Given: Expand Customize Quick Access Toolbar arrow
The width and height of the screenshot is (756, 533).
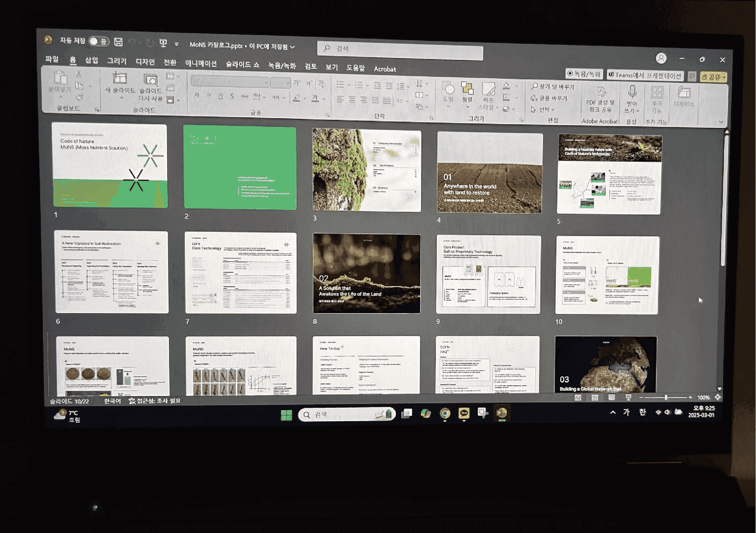Looking at the screenshot, I should [x=176, y=44].
